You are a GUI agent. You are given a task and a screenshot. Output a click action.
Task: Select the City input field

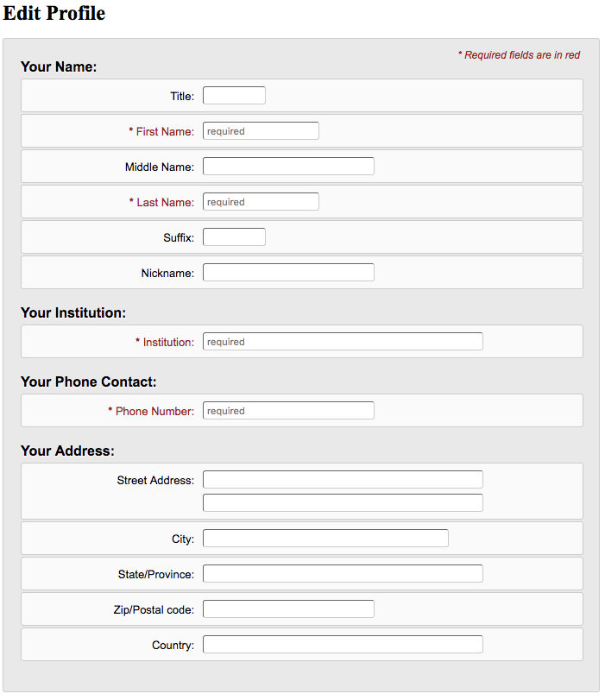(x=325, y=539)
